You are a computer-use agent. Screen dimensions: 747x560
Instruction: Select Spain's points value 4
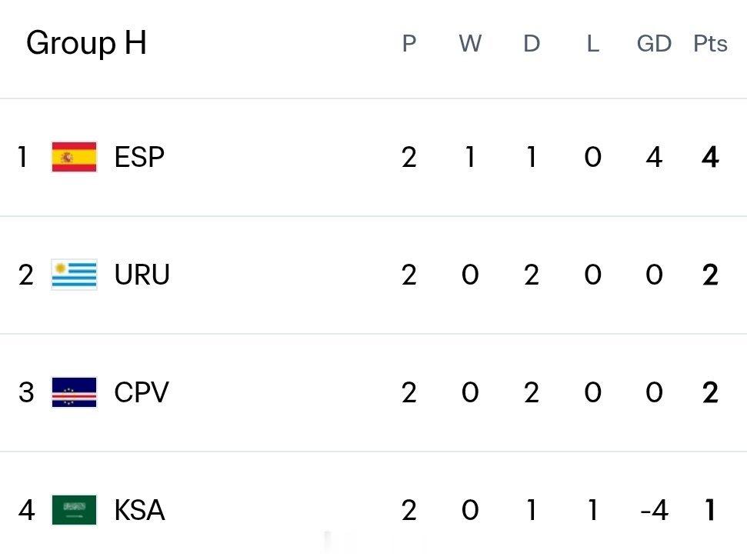[x=710, y=157]
